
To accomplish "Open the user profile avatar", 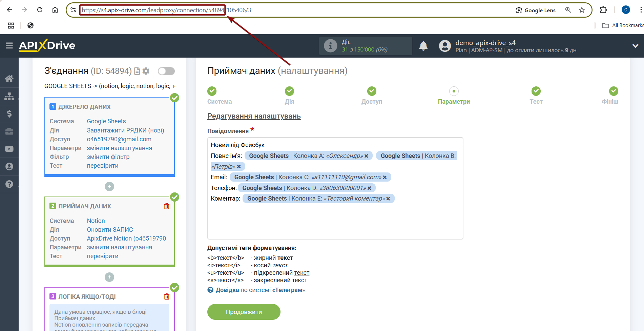I will [445, 46].
